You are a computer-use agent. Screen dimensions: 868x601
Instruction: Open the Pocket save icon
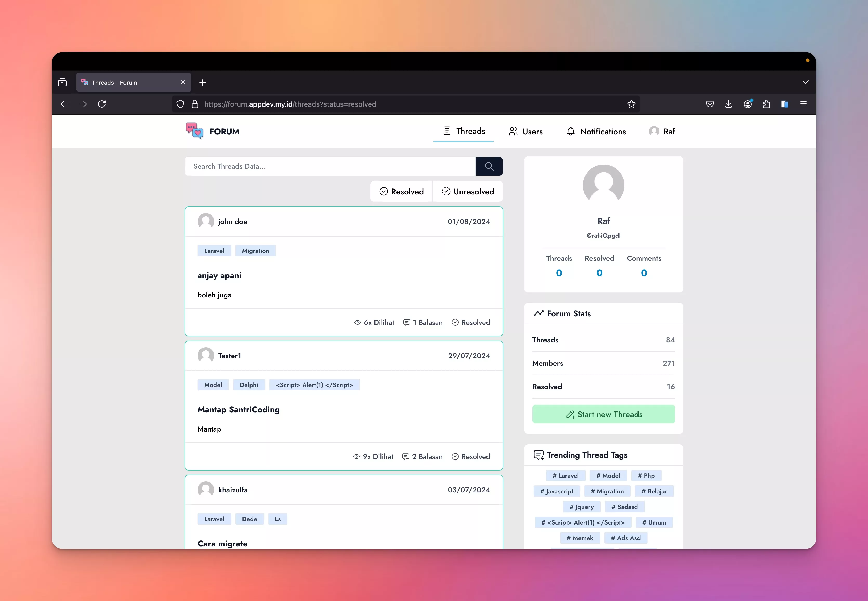click(710, 104)
